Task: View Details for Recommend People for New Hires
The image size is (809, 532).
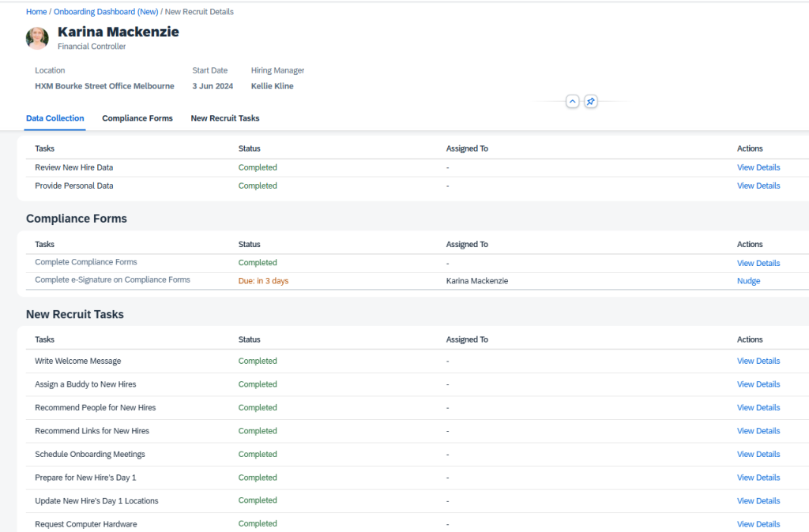Action: click(x=758, y=408)
